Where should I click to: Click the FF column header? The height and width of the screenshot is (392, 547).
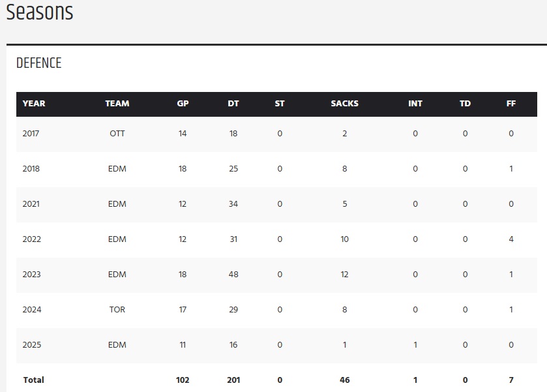[511, 103]
